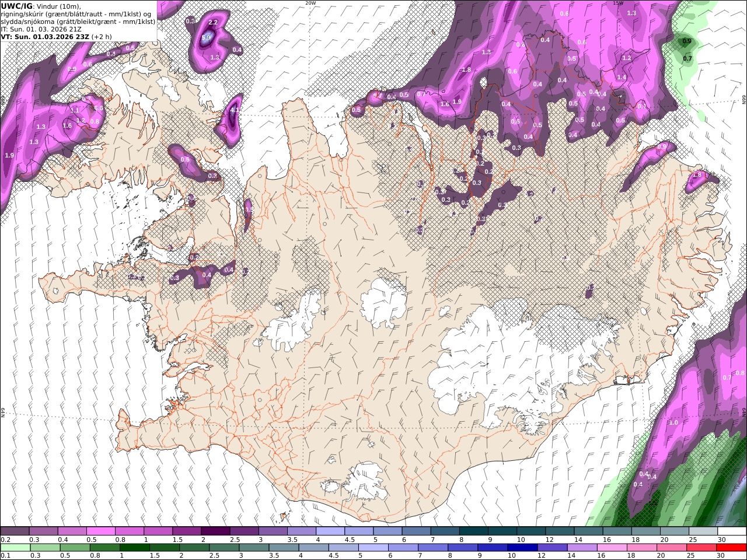The image size is (747, 560).
Task: Click the bright pink 0.5 swatch in upper legend row
Action: 101,531
